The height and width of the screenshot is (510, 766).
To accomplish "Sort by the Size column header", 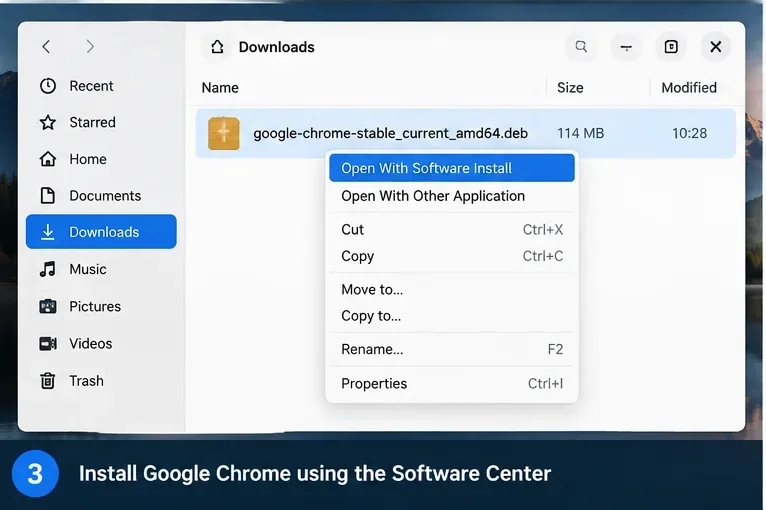I will 570,88.
